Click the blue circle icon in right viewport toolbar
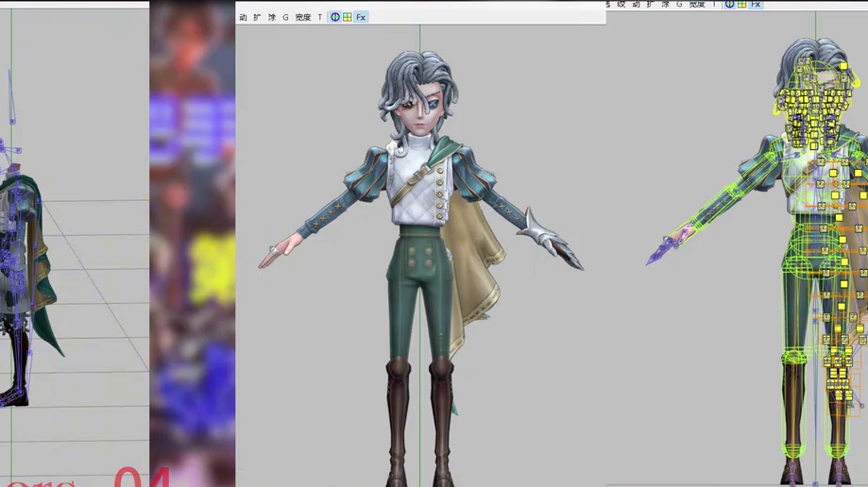 [729, 4]
